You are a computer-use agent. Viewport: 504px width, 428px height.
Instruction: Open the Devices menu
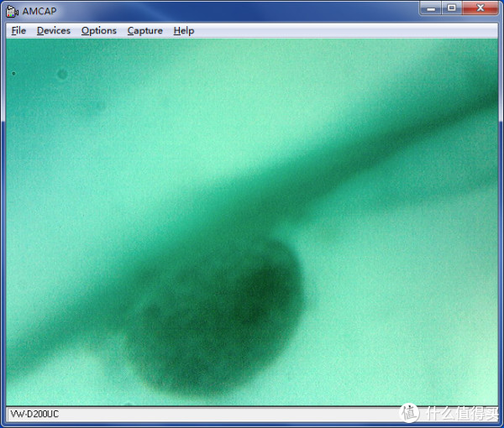point(54,31)
